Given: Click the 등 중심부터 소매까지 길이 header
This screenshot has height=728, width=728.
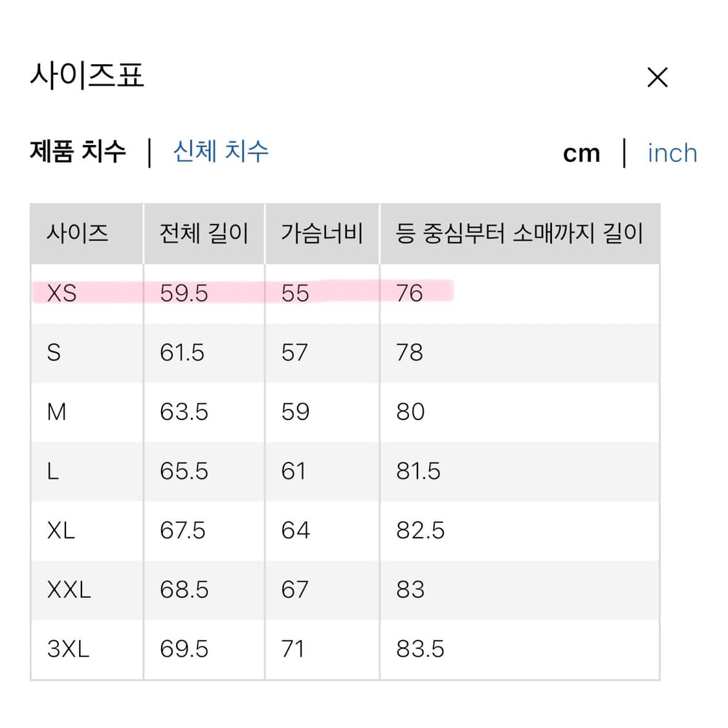Looking at the screenshot, I should (518, 234).
